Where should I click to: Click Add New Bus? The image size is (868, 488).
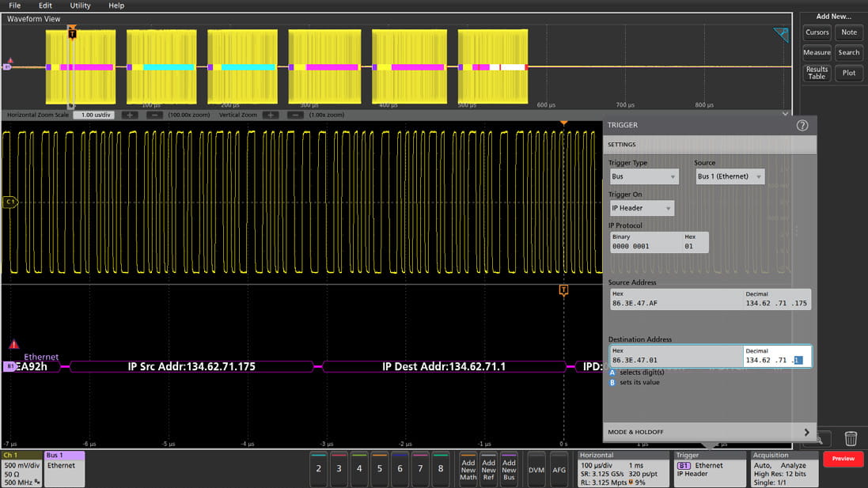point(509,469)
